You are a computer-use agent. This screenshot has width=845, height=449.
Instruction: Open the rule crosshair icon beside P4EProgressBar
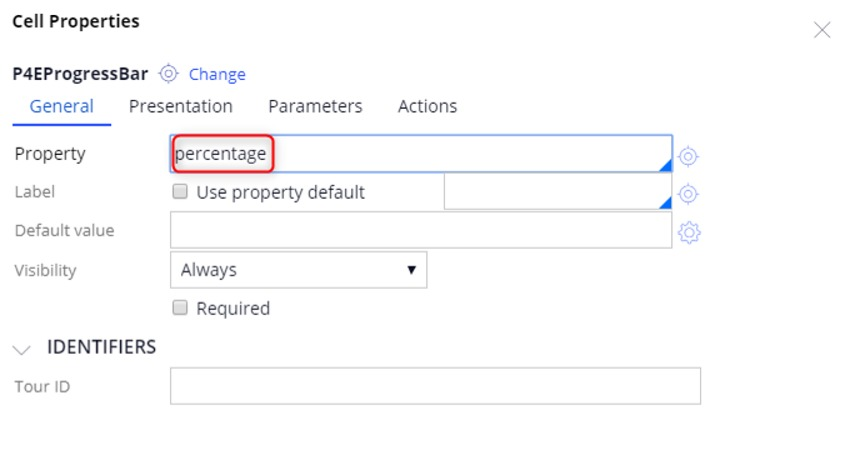(168, 73)
